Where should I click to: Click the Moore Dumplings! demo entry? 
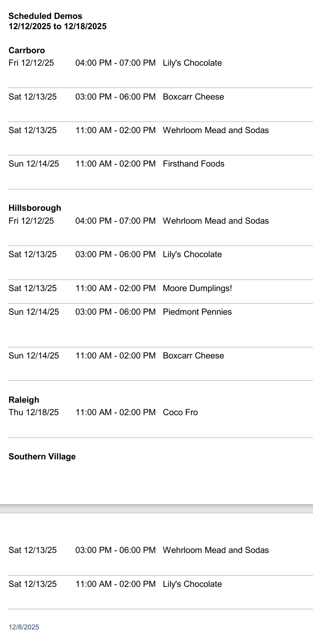pos(198,287)
